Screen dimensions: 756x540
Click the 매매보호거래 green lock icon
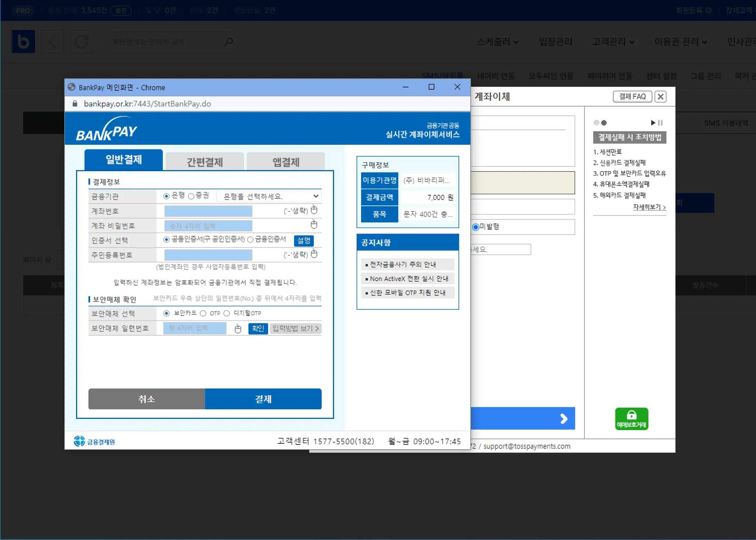[x=631, y=418]
